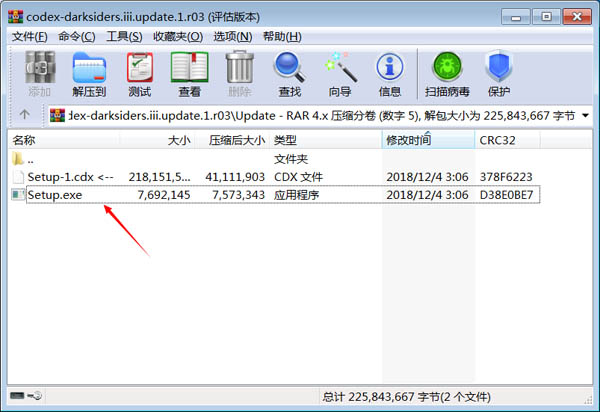This screenshot has width=600, height=412.
Task: Click the drive icon in status bar
Action: coord(17,395)
